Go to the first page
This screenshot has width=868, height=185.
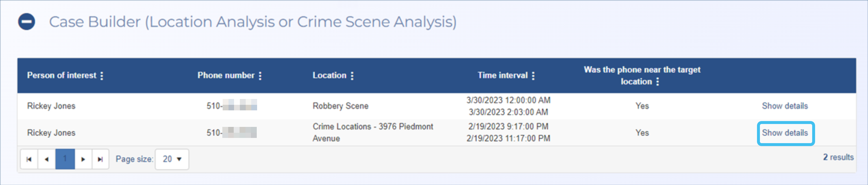click(x=29, y=159)
